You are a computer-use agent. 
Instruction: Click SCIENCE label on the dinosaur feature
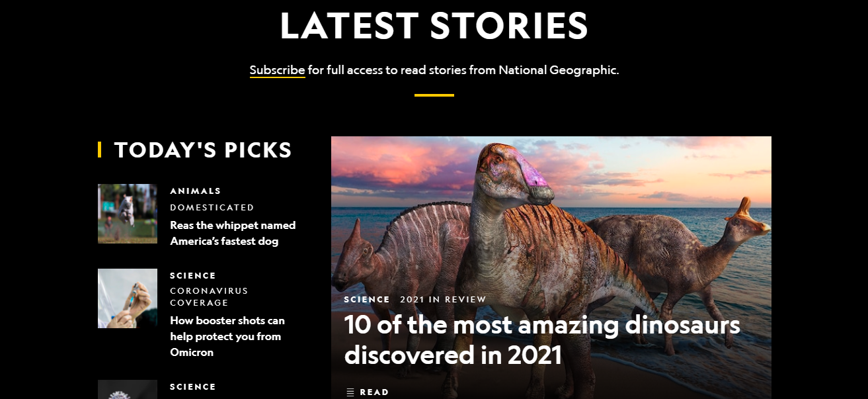tap(367, 299)
